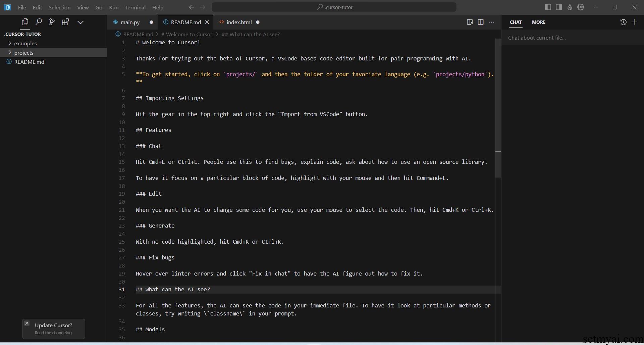
Task: Click the '## Models' heading line
Action: (150, 330)
